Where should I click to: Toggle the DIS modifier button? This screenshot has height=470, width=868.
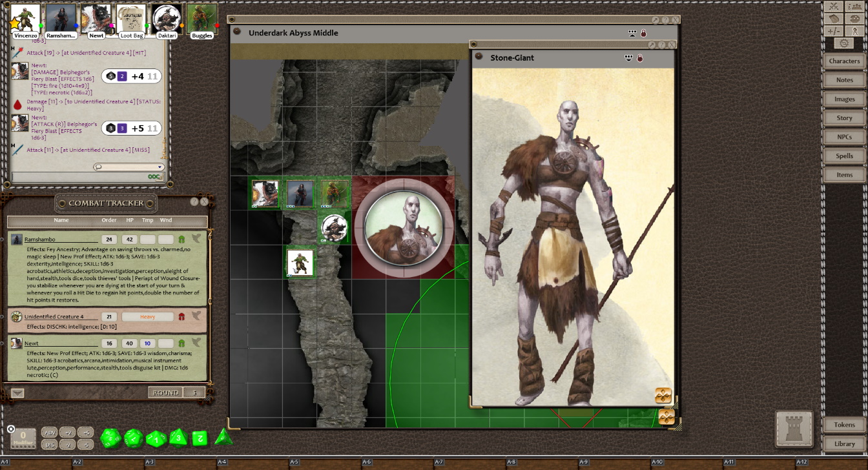point(48,444)
